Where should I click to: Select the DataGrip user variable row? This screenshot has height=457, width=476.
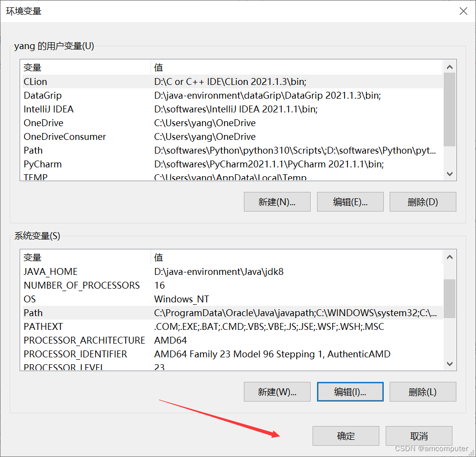233,95
